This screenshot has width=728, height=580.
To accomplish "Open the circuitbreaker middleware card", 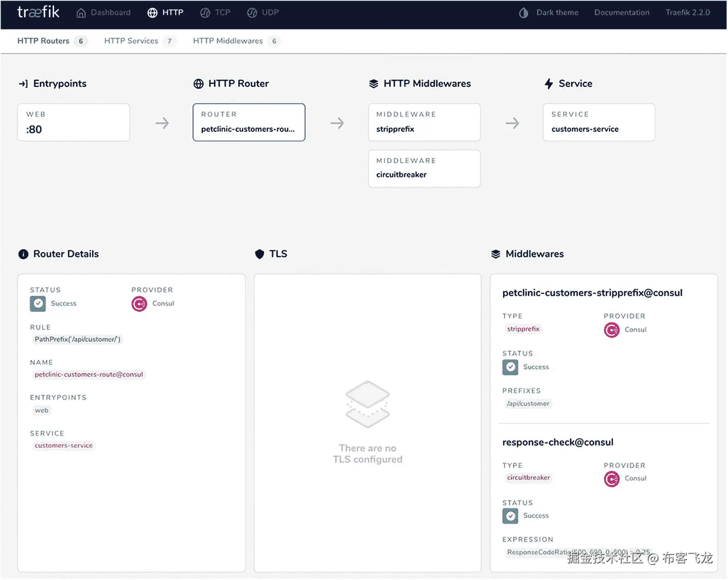I will [424, 169].
